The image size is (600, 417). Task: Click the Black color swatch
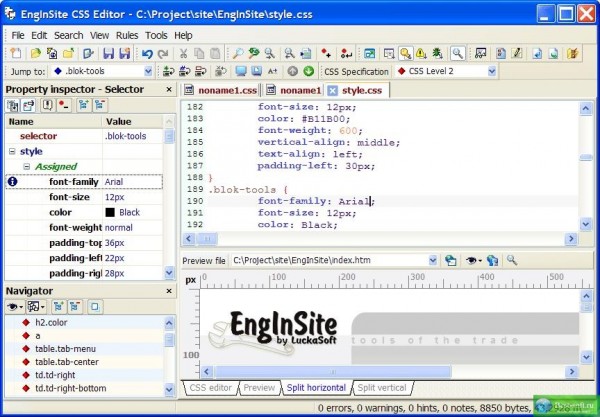point(109,212)
